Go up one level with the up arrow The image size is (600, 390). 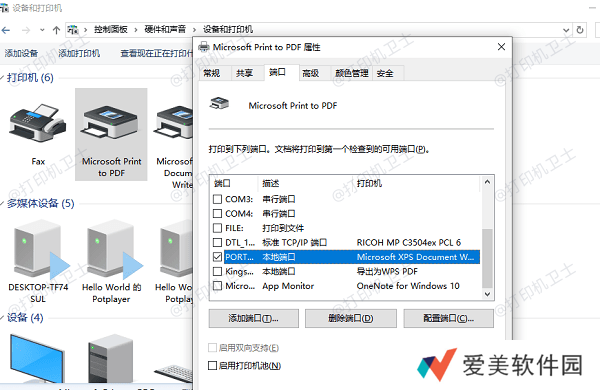tap(56, 30)
